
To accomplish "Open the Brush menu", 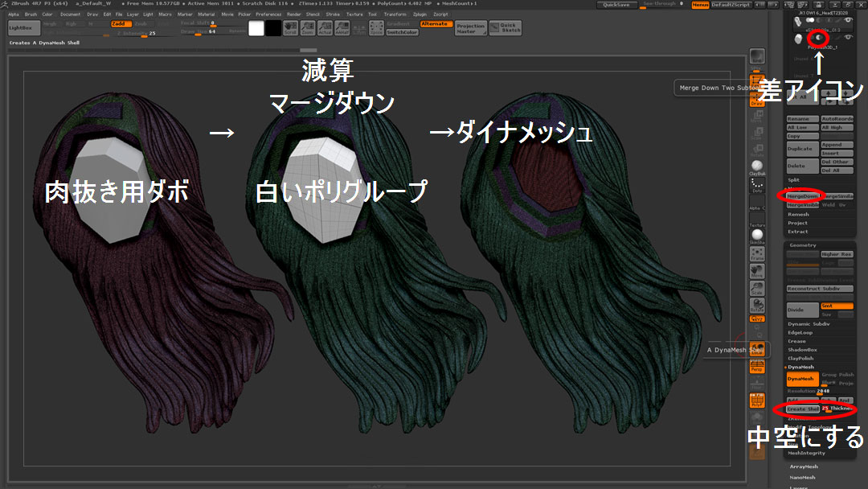I will point(31,14).
